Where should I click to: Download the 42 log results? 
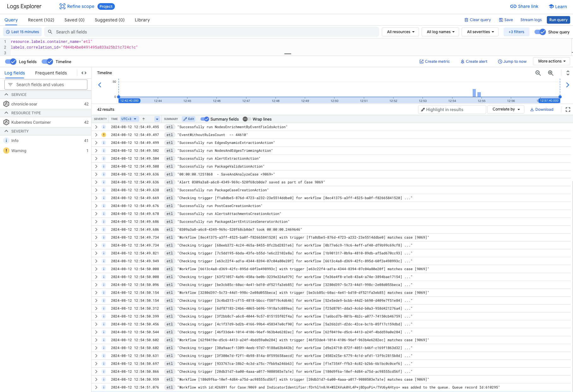click(x=542, y=109)
